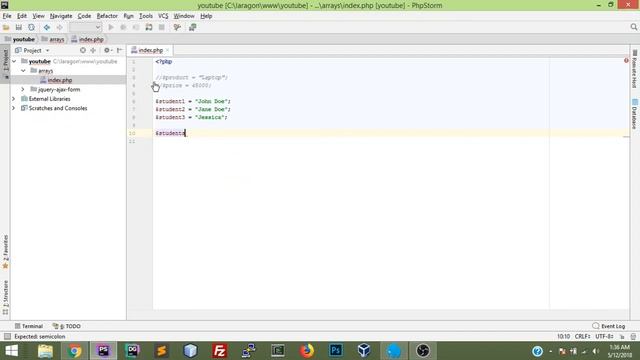Expand Scratches and Consoles node

click(14, 108)
